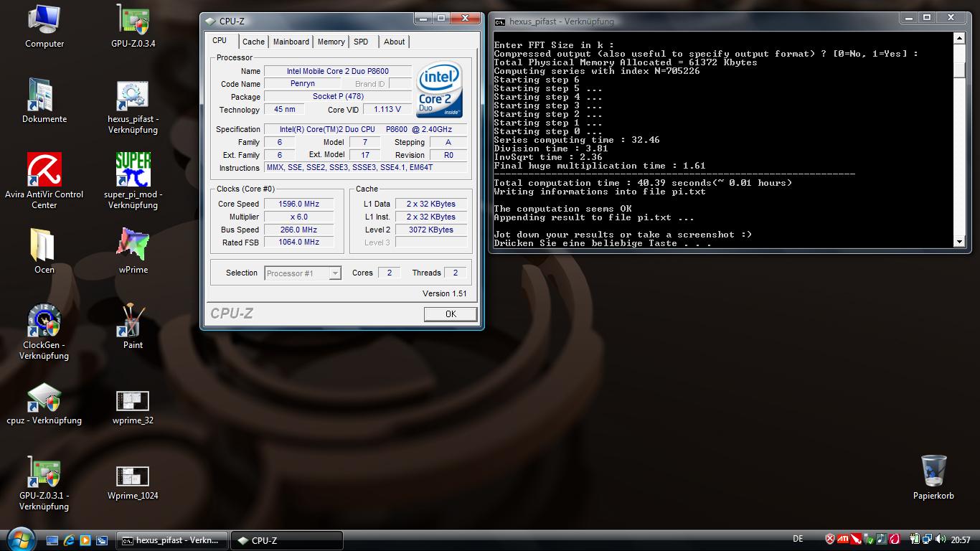Open the Dokumente desktop icon
The height and width of the screenshot is (551, 980).
click(44, 101)
